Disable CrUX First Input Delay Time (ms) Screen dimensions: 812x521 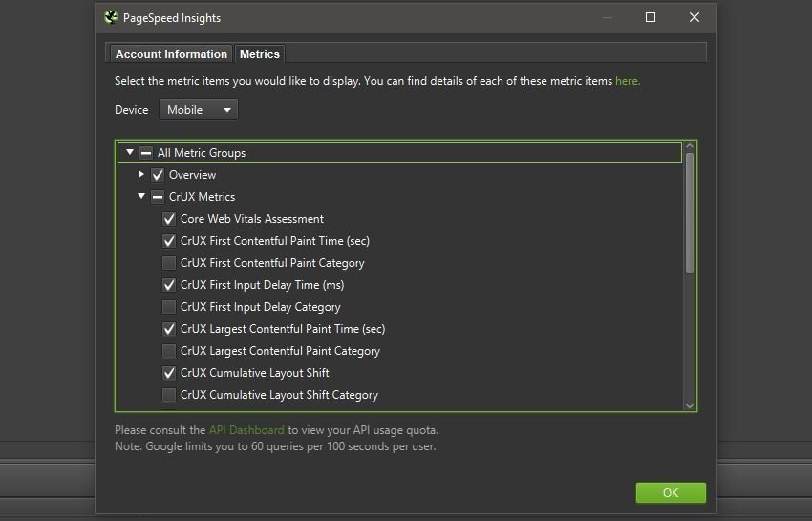click(169, 285)
